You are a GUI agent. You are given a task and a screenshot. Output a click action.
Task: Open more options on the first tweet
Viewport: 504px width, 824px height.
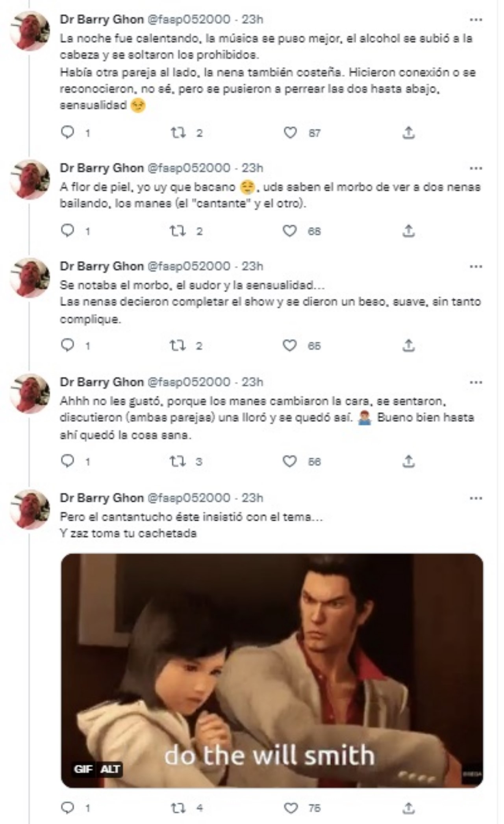(x=476, y=20)
